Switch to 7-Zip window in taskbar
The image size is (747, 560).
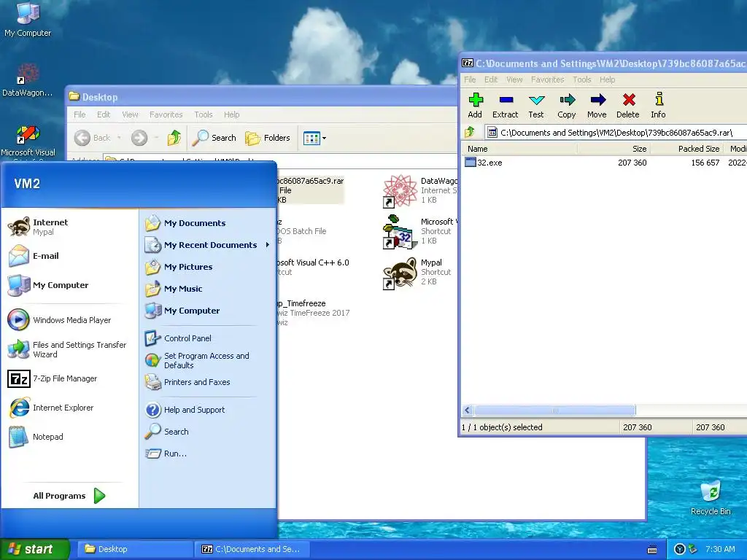click(x=252, y=549)
